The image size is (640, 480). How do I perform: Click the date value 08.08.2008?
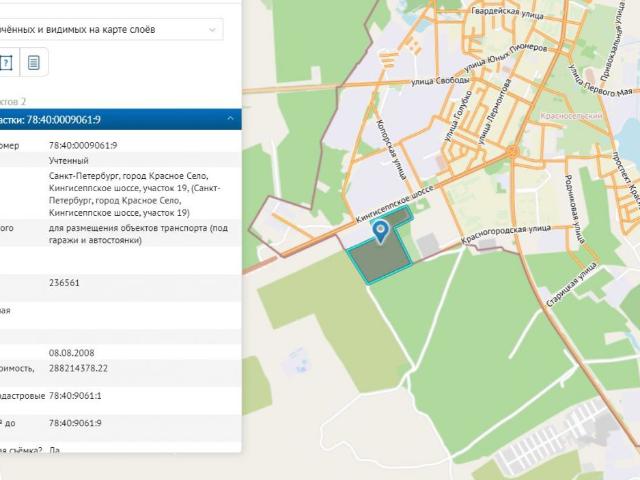(x=71, y=353)
